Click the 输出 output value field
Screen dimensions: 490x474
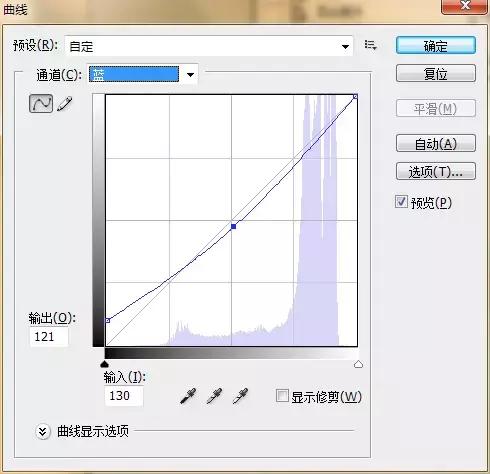click(x=49, y=337)
